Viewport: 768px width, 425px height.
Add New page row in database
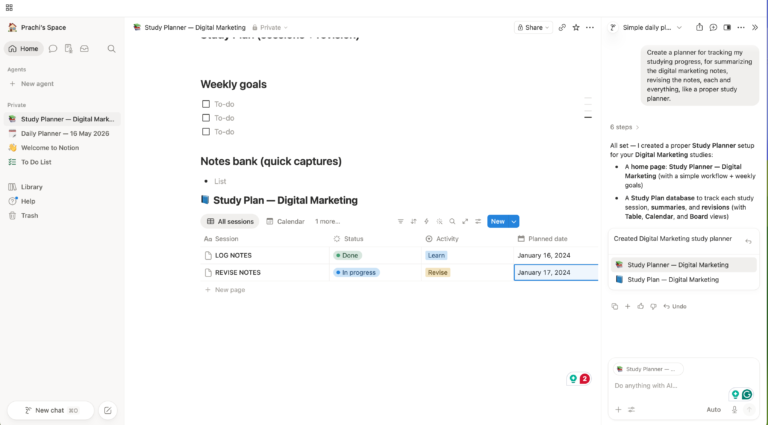click(x=225, y=290)
